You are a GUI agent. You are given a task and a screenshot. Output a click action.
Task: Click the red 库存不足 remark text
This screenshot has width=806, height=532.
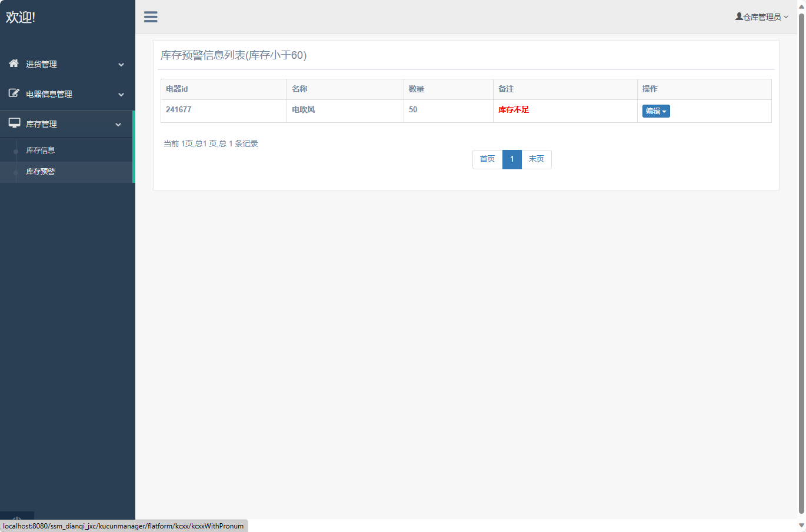click(x=514, y=110)
